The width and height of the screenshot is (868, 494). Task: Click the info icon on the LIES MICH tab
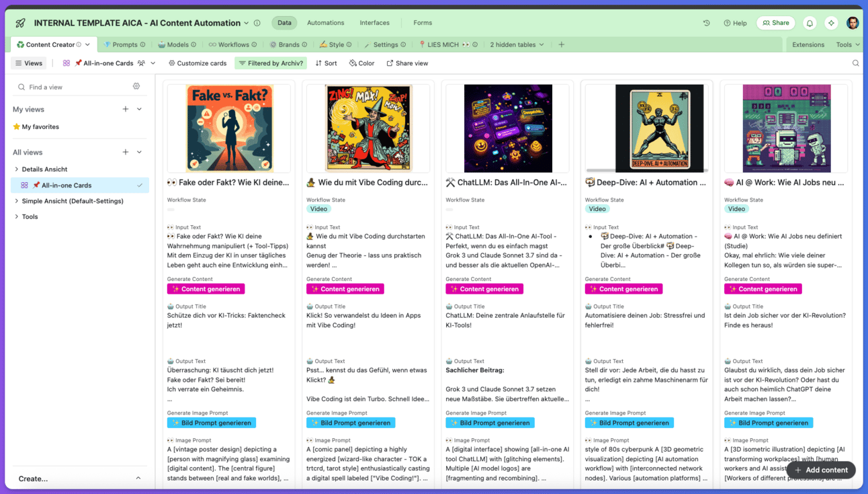click(x=475, y=45)
